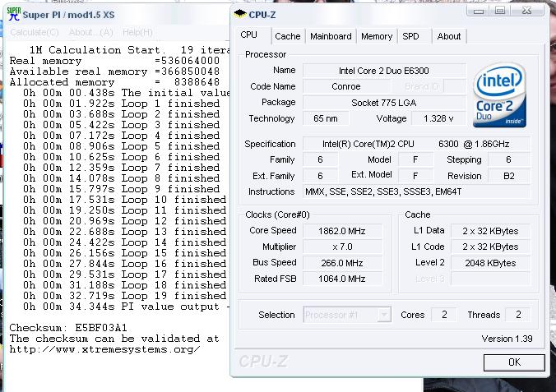Viewport: 556px width, 392px height.
Task: Click the Allocated memory = 8388648 line
Action: (114, 82)
